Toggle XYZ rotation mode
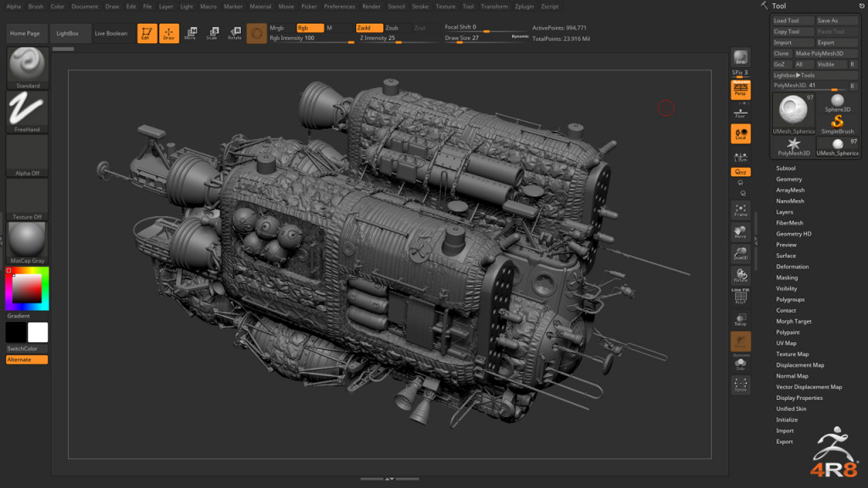868x488 pixels. (x=740, y=172)
